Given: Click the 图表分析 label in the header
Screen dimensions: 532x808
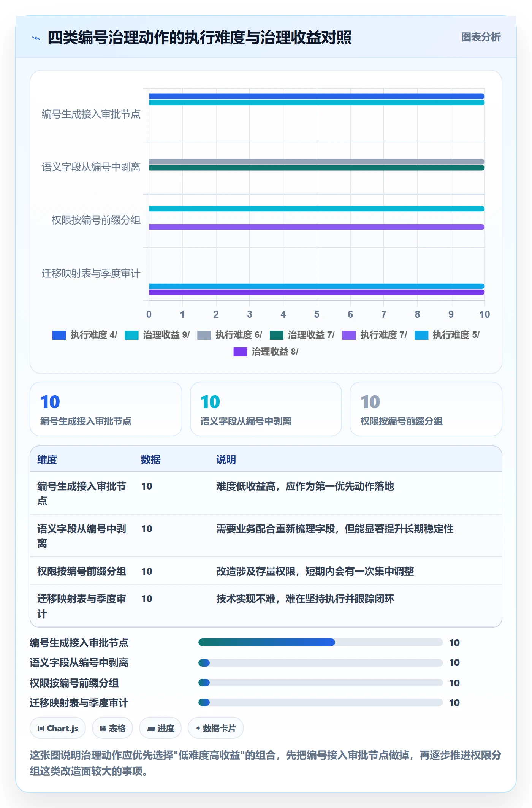Looking at the screenshot, I should [481, 37].
